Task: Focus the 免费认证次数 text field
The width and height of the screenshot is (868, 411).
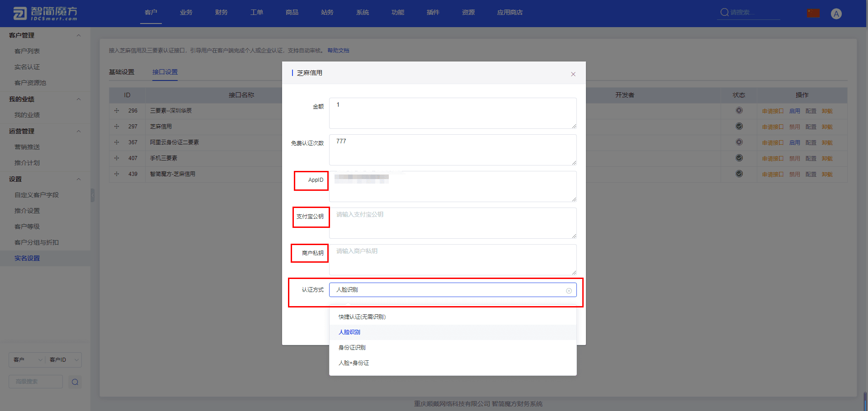Action: (x=453, y=150)
